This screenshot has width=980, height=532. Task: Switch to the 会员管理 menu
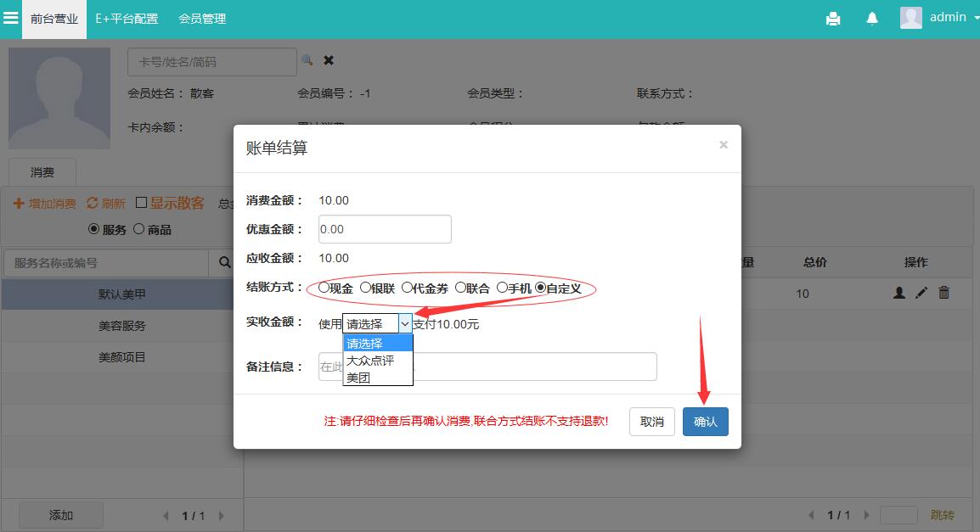coord(202,19)
